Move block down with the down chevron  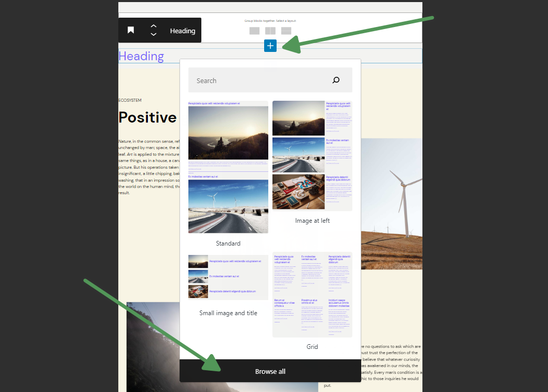tap(154, 34)
